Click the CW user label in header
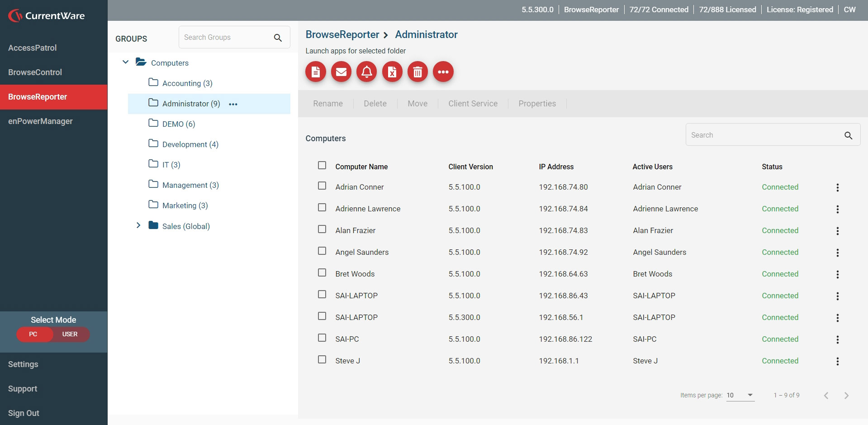 pos(849,10)
